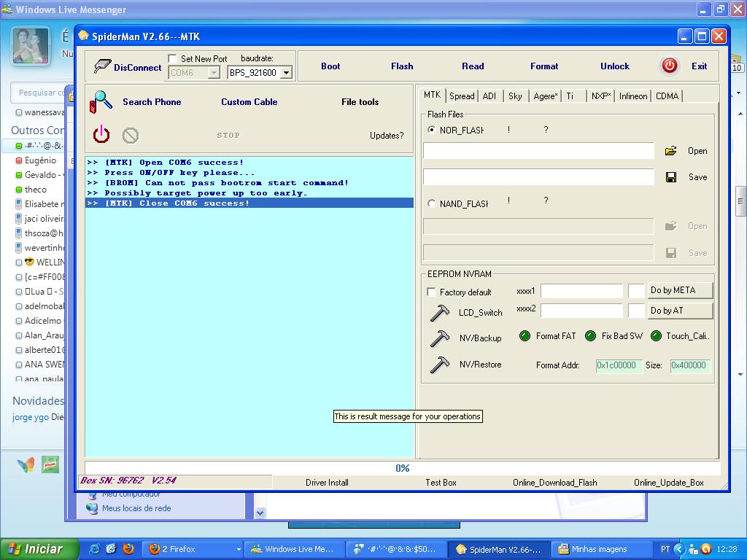Click Online_Update_Box in the bottom bar
Screen dimensions: 747x560
669,483
